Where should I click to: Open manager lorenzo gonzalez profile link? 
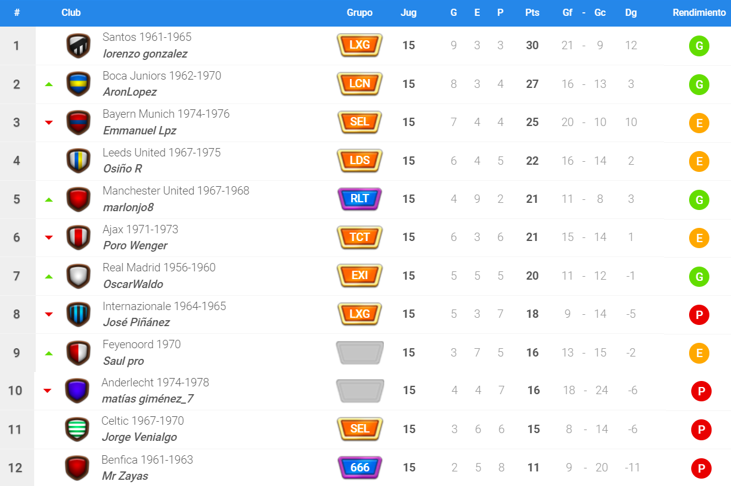(x=145, y=54)
